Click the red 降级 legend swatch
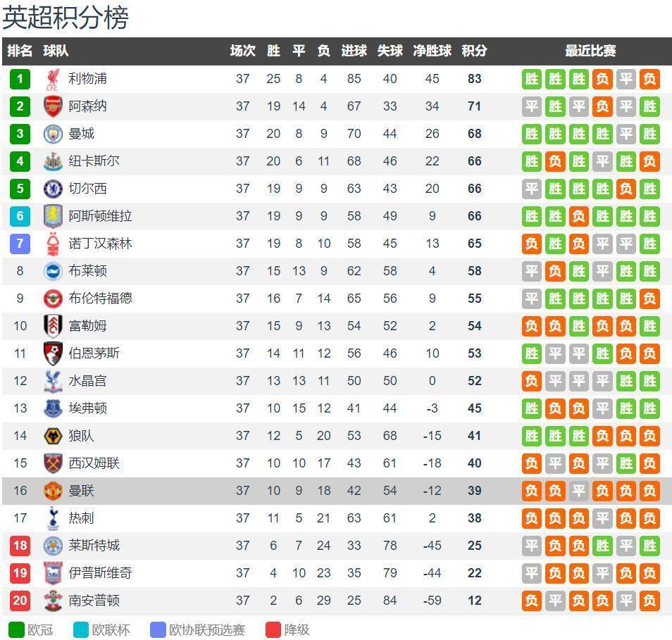Screen dimensions: 672x640 point(273,629)
